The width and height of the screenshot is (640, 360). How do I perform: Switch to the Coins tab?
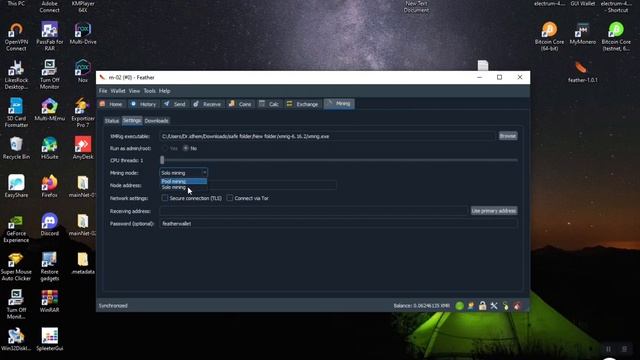tap(240, 104)
